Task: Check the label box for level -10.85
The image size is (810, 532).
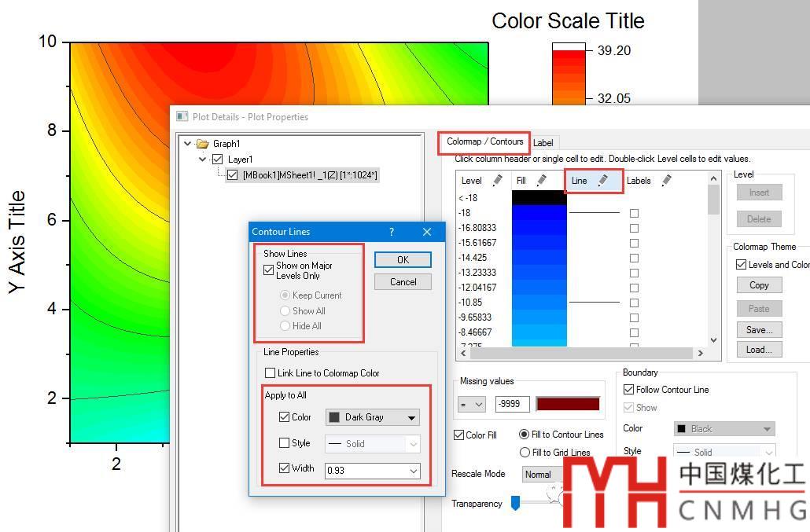Action: pos(635,303)
